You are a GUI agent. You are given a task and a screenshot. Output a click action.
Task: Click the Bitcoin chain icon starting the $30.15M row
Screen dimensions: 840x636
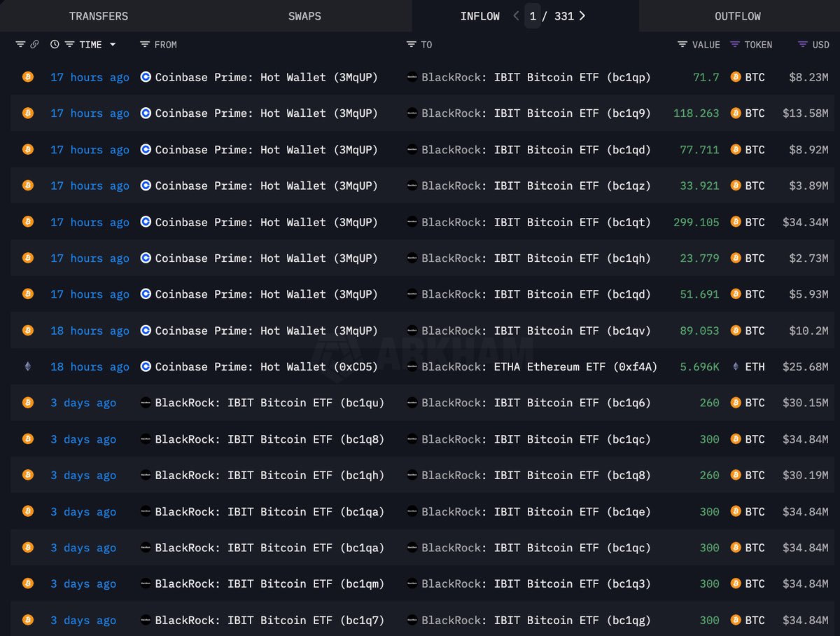(28, 403)
